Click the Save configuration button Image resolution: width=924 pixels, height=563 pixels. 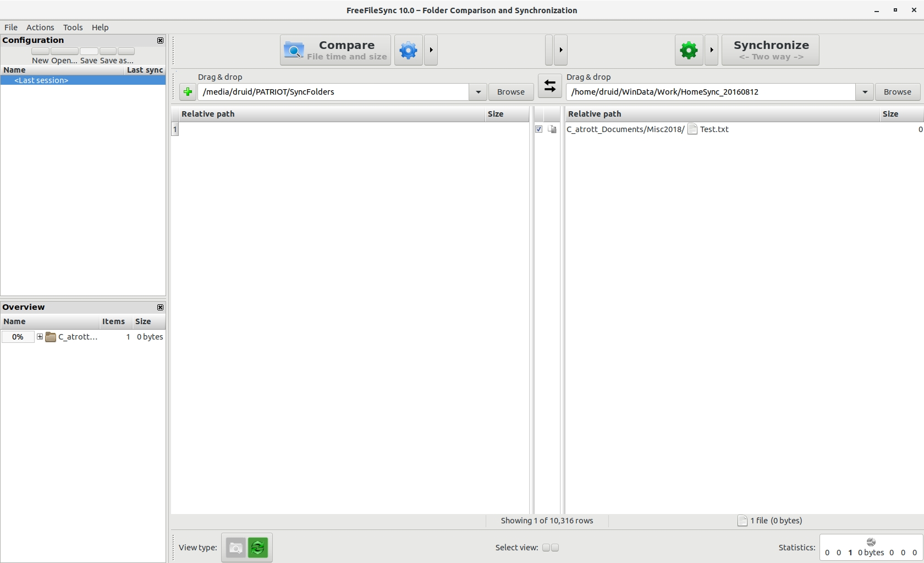[89, 51]
